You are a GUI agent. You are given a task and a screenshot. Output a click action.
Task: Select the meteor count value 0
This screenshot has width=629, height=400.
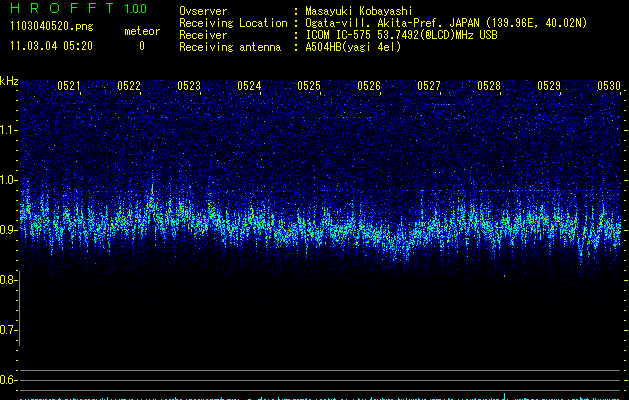tap(142, 46)
